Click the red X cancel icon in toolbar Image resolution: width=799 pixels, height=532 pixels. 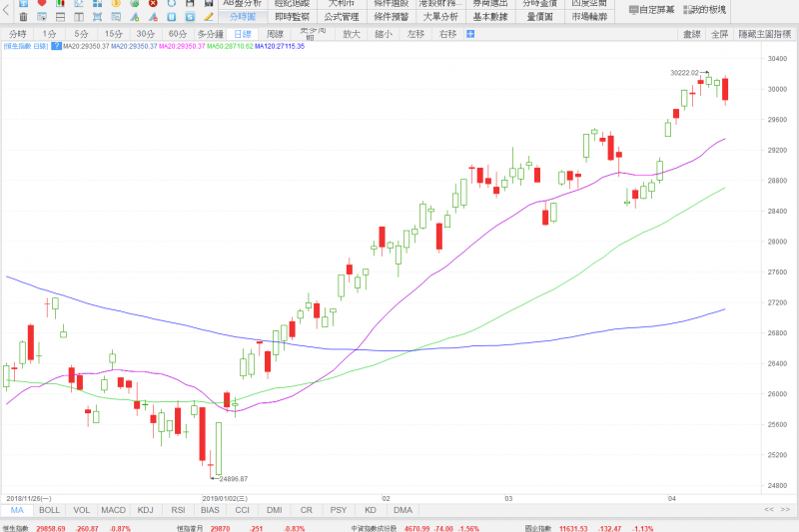pyautogui.click(x=152, y=3)
